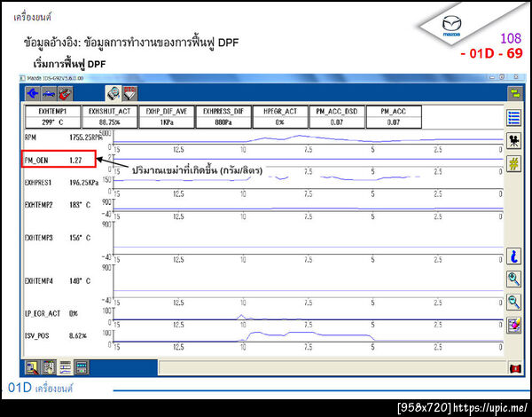Select the HPEGR_ACT 0% box
This screenshot has width=532, height=417.
(280, 117)
